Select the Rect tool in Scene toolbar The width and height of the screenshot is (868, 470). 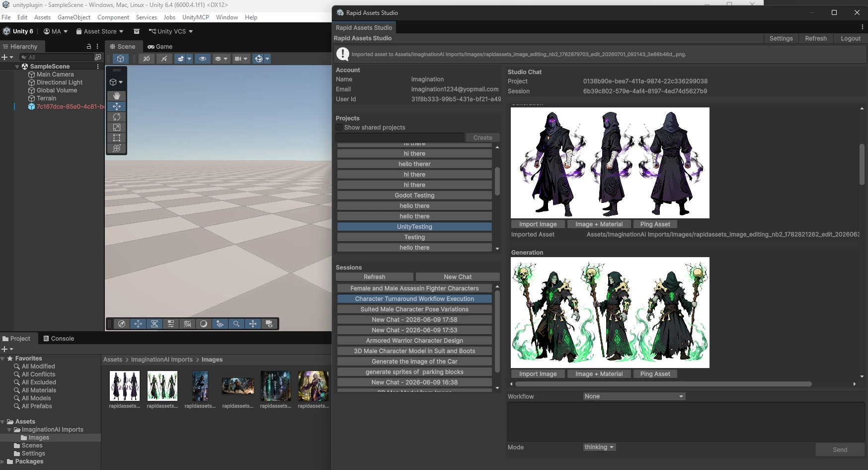coord(117,138)
